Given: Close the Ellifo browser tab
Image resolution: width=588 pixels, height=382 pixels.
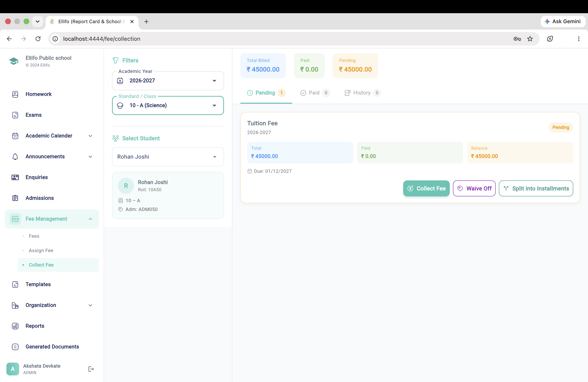Looking at the screenshot, I should tap(132, 21).
